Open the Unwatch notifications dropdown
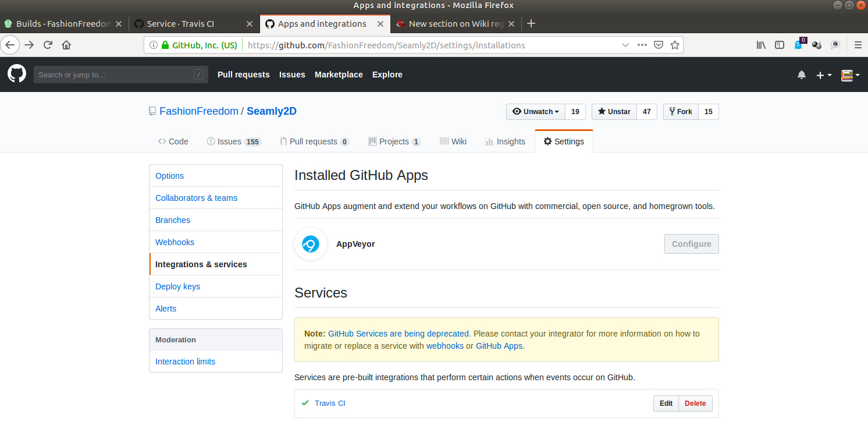Image resolution: width=868 pixels, height=439 pixels. (536, 112)
